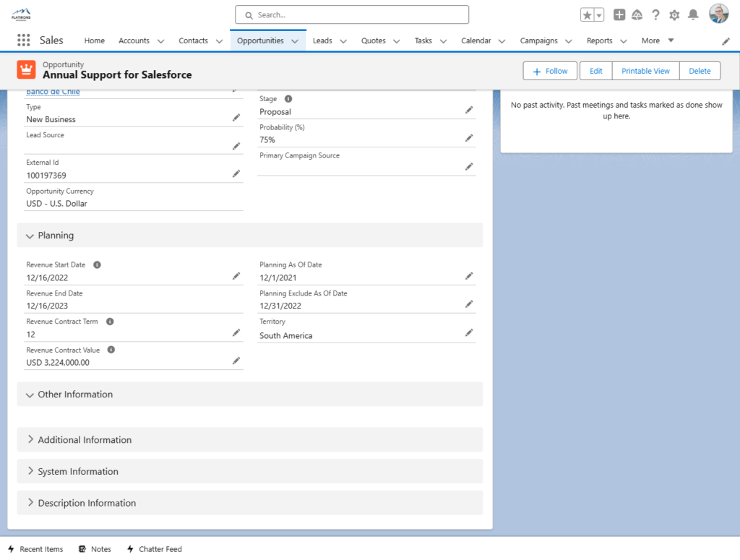Show info tooltip for Stage field
Screen dimensions: 740x560
click(x=288, y=98)
